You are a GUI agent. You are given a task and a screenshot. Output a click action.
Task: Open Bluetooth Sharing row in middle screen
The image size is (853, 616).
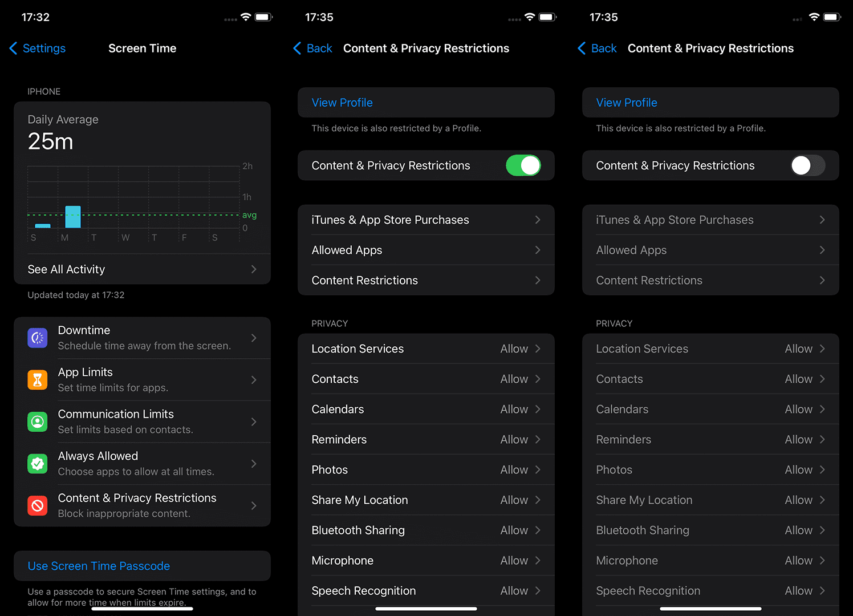tap(426, 530)
